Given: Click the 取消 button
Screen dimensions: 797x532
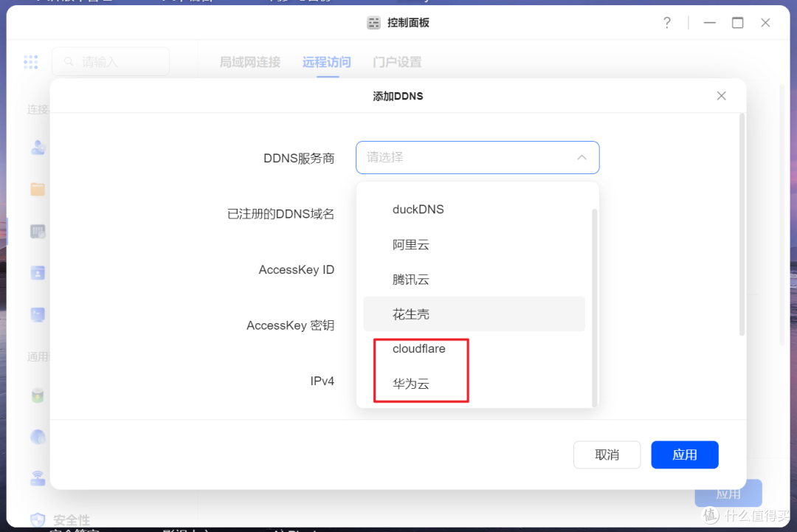Looking at the screenshot, I should (x=607, y=455).
